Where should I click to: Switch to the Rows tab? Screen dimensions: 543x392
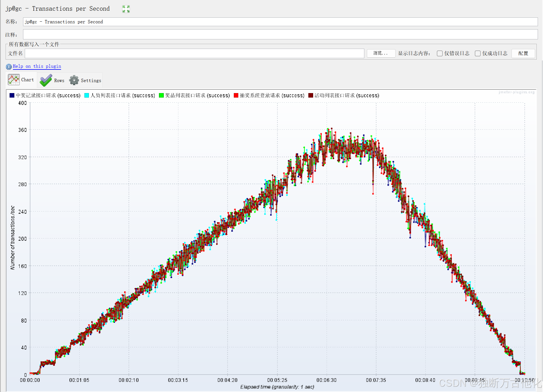click(59, 80)
